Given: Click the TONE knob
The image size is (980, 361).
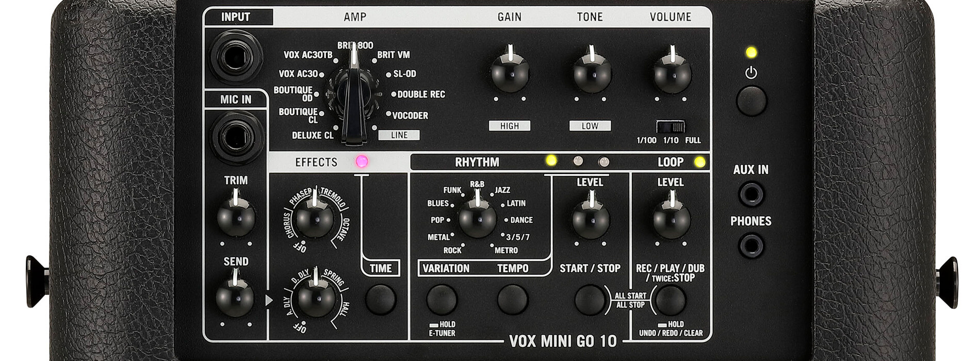Looking at the screenshot, I should [592, 73].
